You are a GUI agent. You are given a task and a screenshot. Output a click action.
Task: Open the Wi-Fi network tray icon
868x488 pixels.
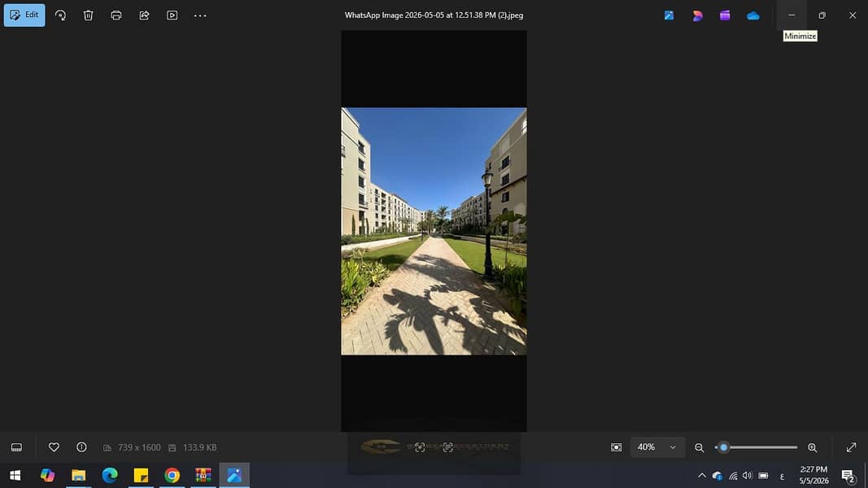coord(733,476)
